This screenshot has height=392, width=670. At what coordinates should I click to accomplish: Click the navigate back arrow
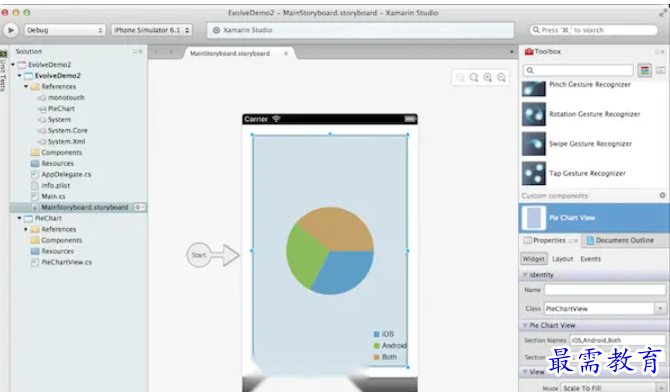(x=156, y=52)
